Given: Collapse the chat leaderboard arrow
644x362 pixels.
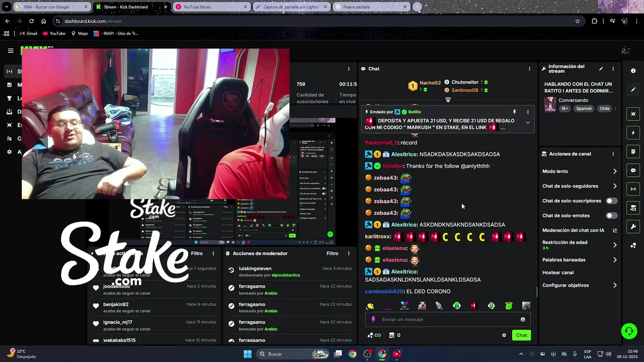Looking at the screenshot, I should (x=448, y=100).
